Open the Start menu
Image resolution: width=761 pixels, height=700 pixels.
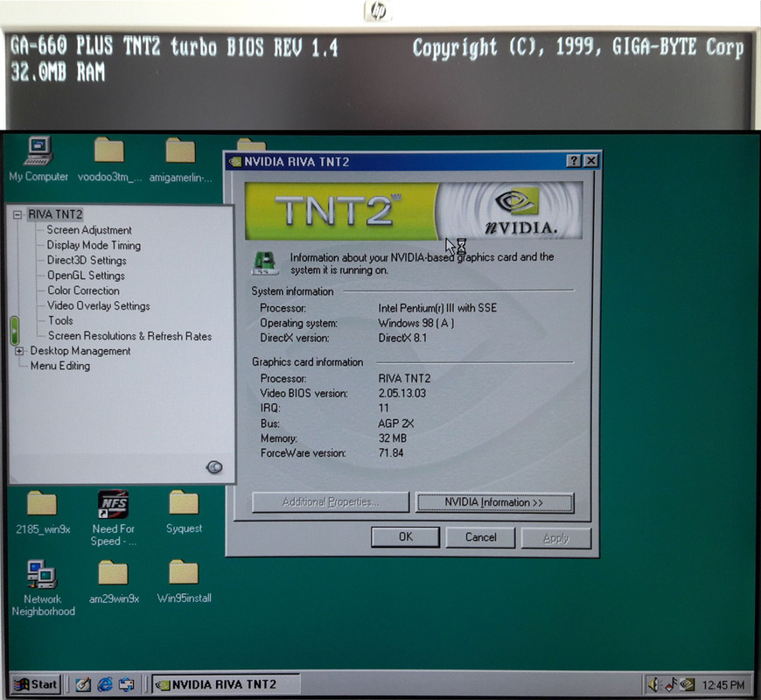pos(36,684)
